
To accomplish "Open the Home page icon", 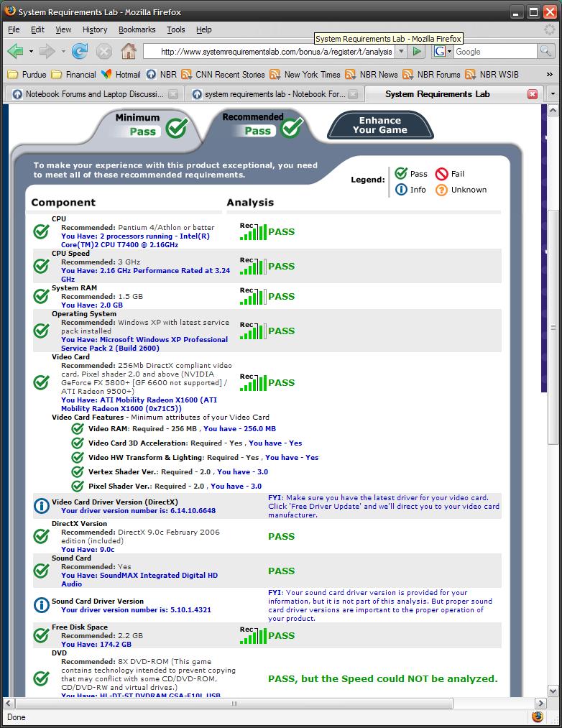I will (129, 51).
